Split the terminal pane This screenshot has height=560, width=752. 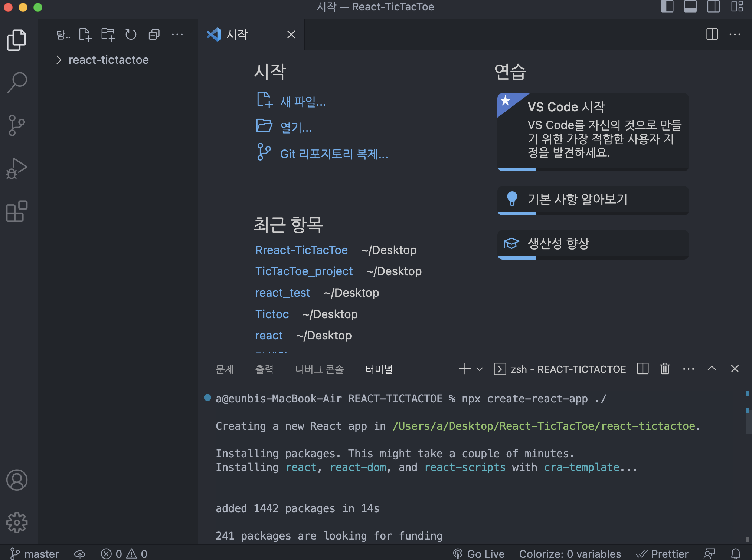point(643,369)
